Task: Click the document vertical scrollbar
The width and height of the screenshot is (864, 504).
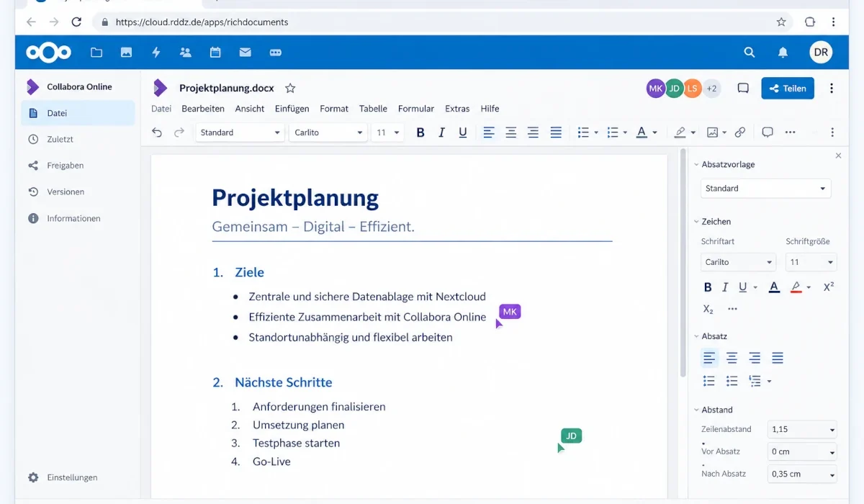Action: tap(683, 263)
